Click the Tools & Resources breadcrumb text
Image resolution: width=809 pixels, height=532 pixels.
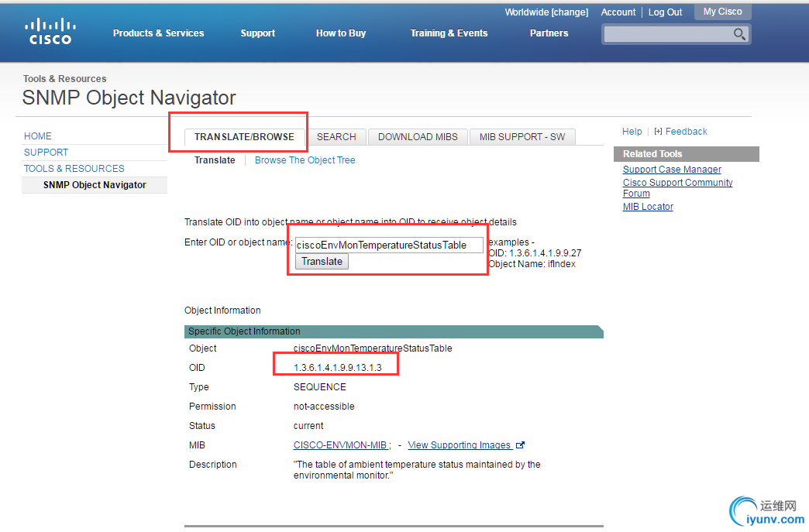64,79
